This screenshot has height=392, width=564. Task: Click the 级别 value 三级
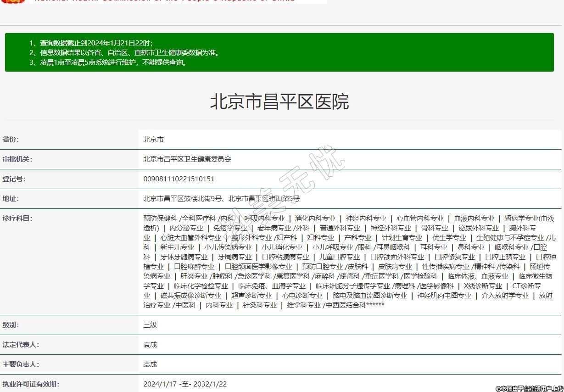[x=150, y=325]
